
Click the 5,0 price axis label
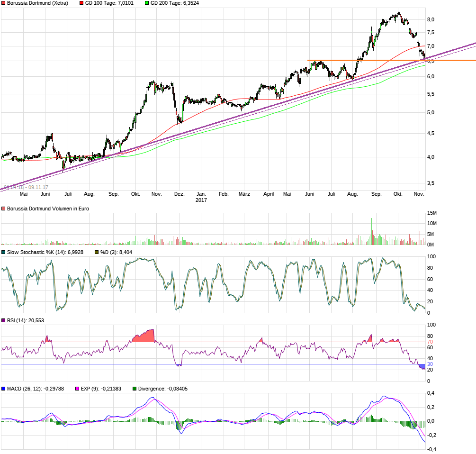pyautogui.click(x=431, y=113)
